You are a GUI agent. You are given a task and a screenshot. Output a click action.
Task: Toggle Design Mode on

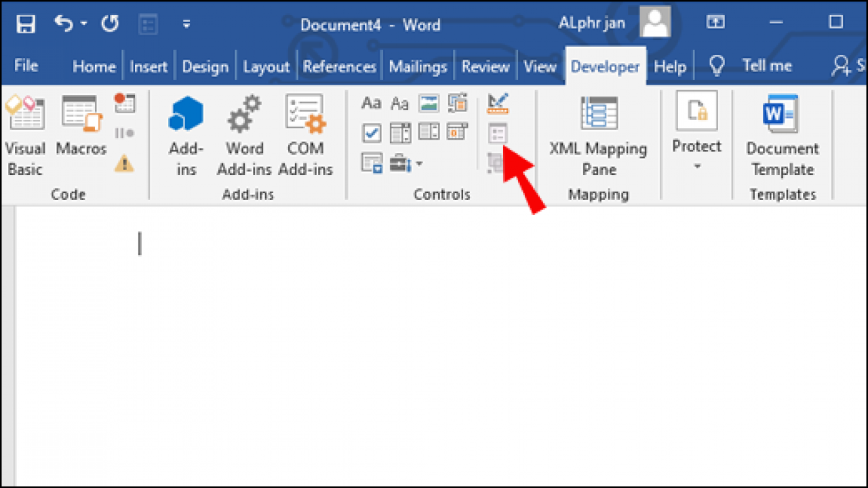[x=498, y=103]
